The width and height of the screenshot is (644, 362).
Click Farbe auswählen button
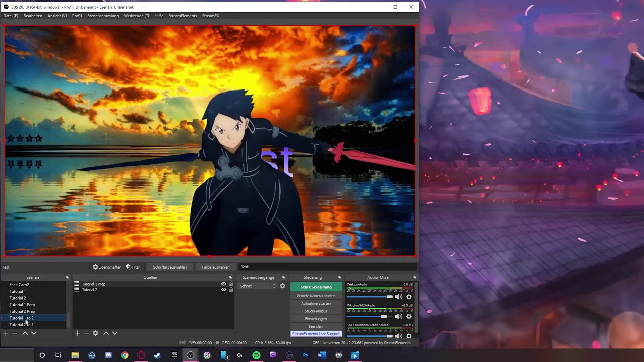point(216,267)
